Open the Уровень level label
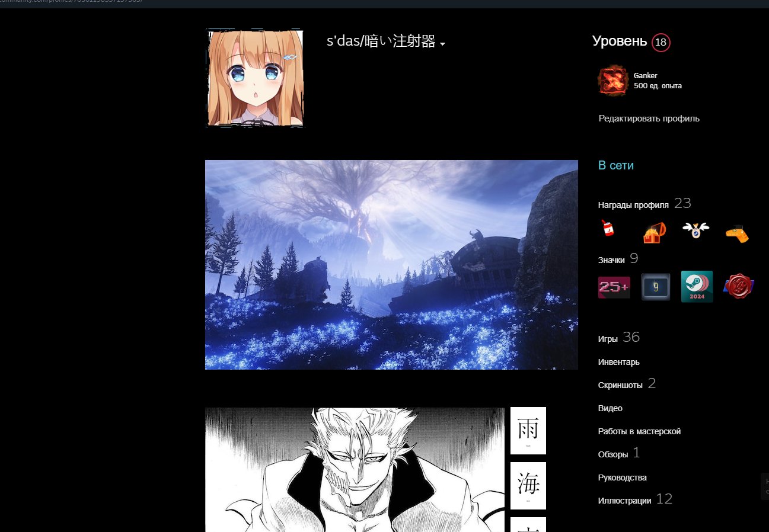Viewport: 769px width, 532px height. point(620,41)
